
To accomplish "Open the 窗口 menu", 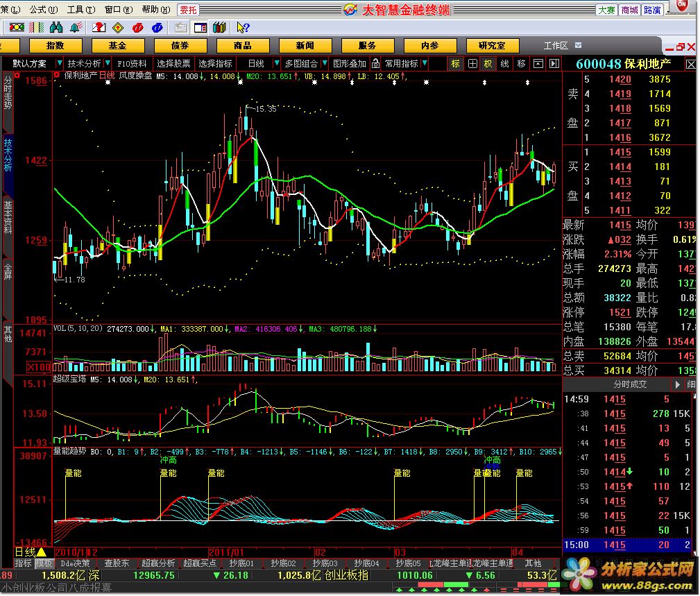I will coord(119,10).
